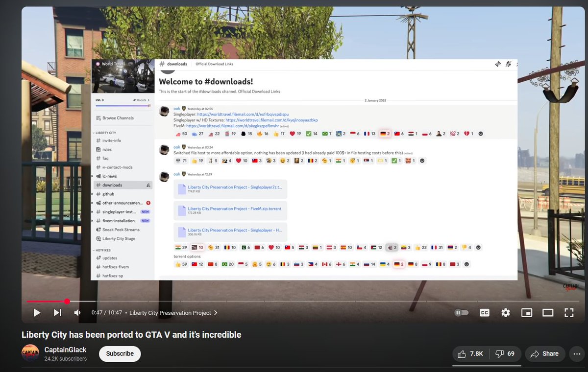Toggle the thumbs up reaction with 59
Screen dimensions: 588x372
pos(181,264)
